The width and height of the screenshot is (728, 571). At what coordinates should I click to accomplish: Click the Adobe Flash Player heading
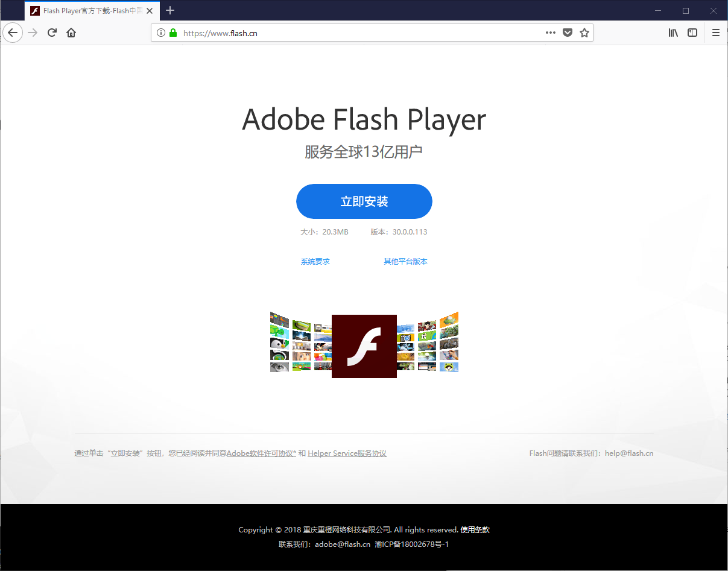point(364,119)
